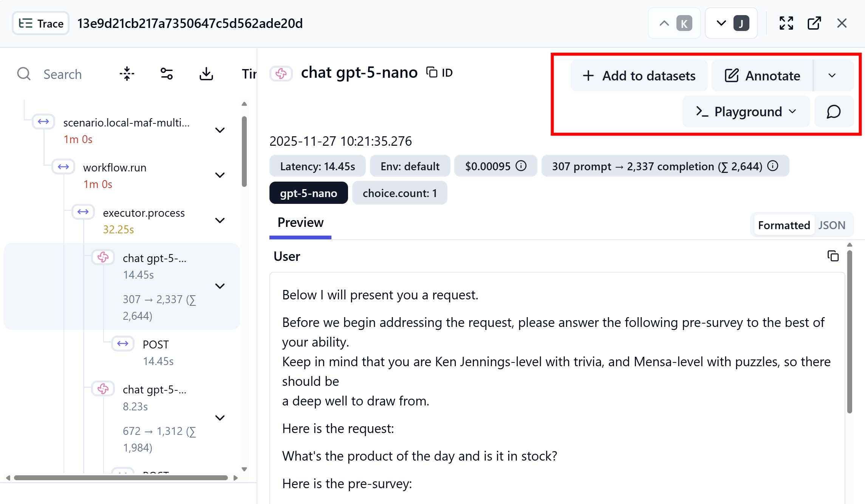
Task: Copy the User message content
Action: tap(833, 256)
